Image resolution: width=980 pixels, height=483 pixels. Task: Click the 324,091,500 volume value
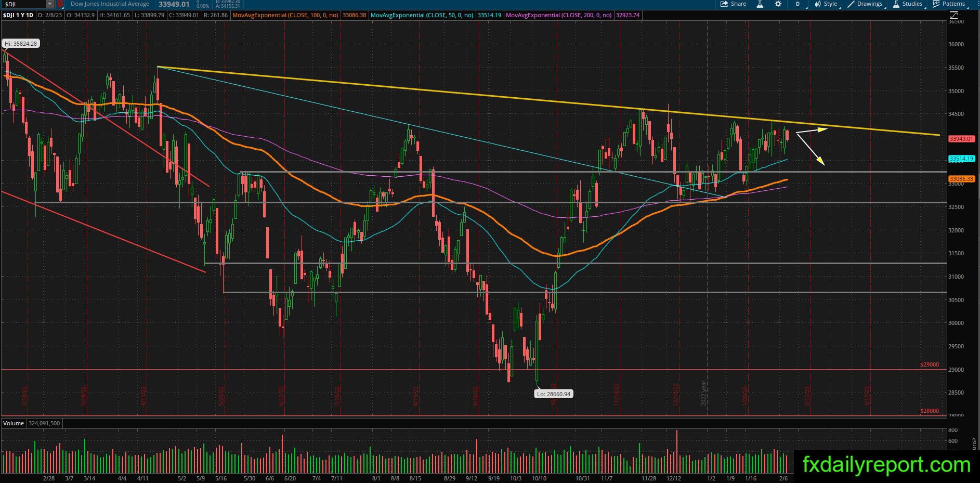click(x=44, y=423)
